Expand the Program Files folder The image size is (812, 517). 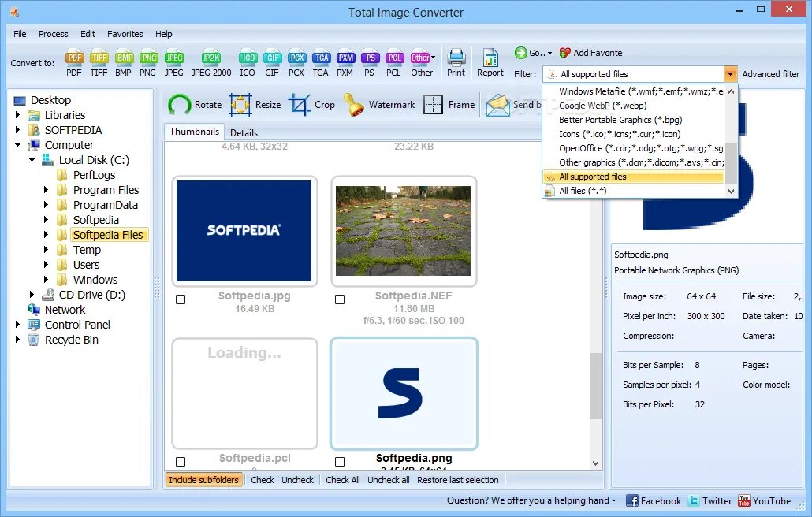pos(46,190)
